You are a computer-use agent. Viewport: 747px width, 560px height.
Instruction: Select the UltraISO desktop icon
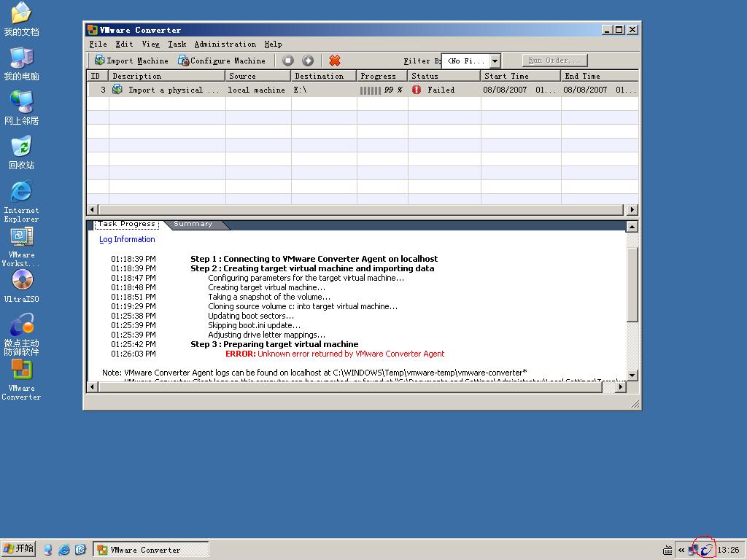(x=21, y=286)
